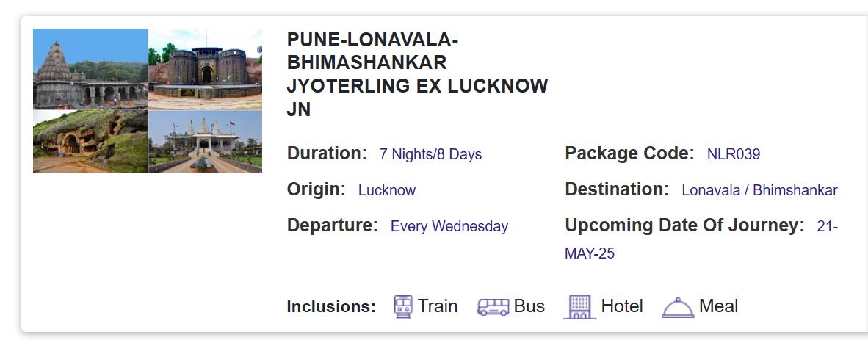Click the package code NLR039
This screenshot has height=354, width=868.
tap(733, 155)
